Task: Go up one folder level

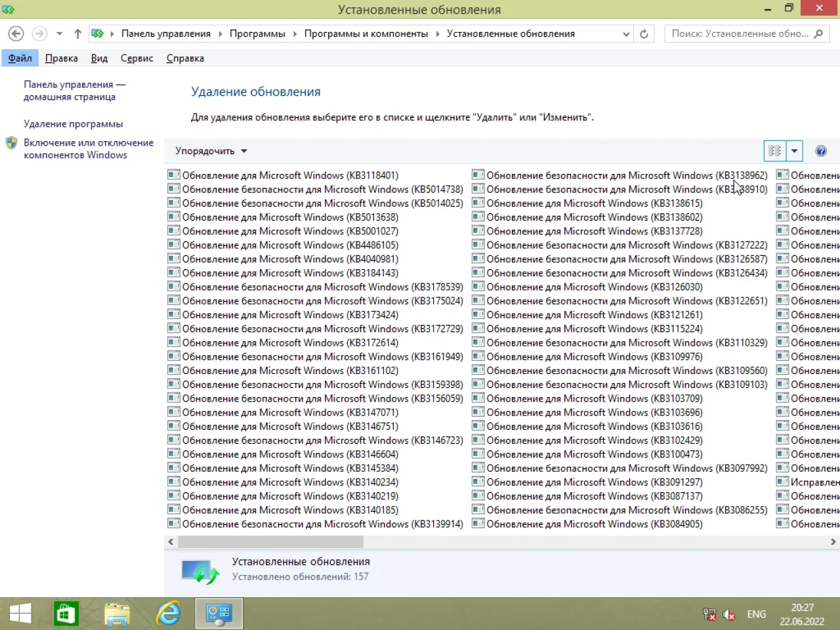Action: pos(77,33)
